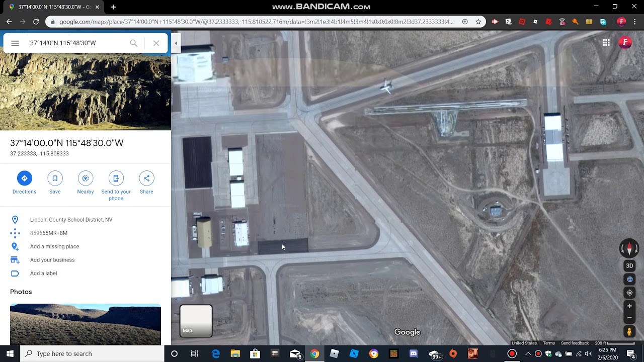644x362 pixels.
Task: Switch to Map view layer thumbnail
Action: [196, 321]
